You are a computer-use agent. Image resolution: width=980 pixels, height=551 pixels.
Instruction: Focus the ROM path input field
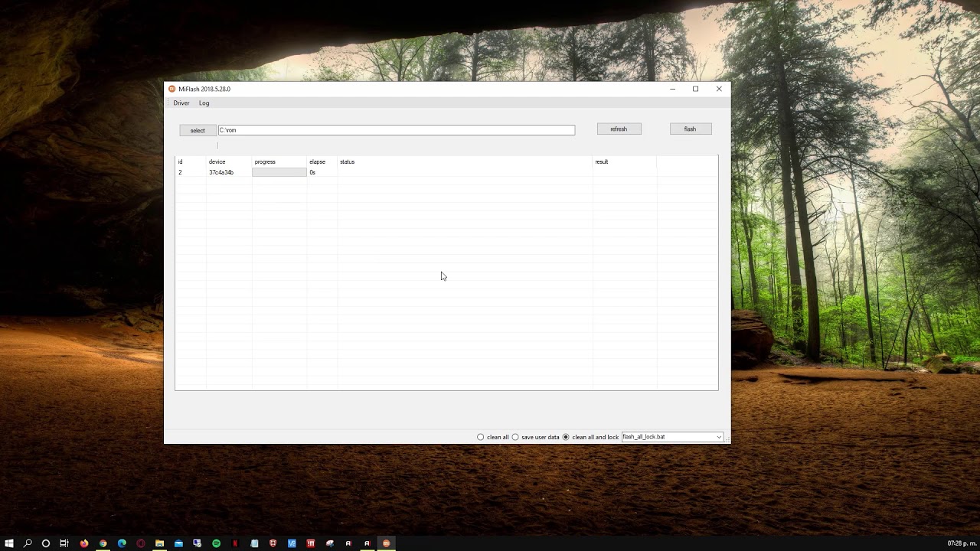click(397, 130)
